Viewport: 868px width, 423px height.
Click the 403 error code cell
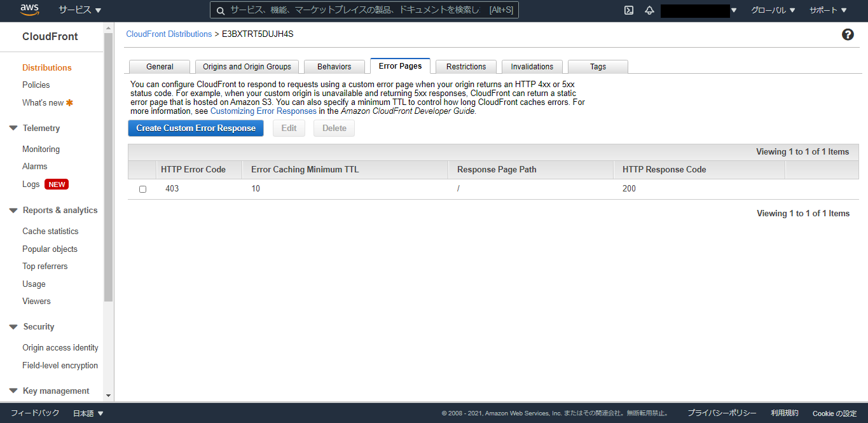coord(172,189)
